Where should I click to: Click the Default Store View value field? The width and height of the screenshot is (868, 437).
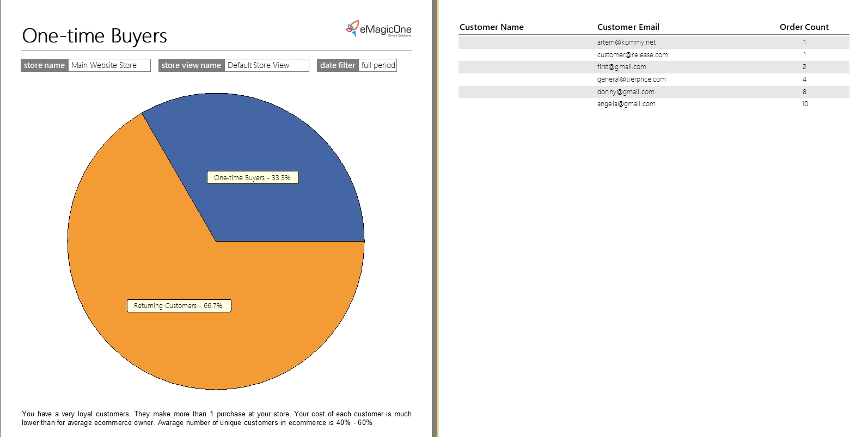click(267, 65)
